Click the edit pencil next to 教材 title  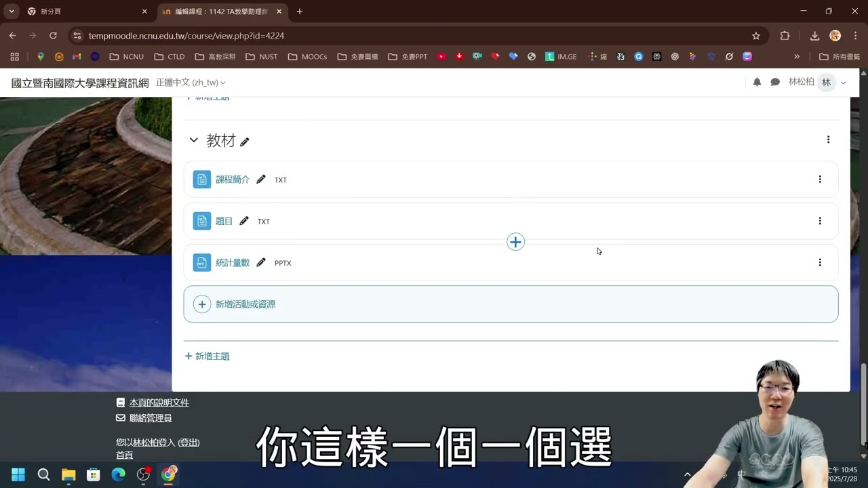tap(245, 142)
